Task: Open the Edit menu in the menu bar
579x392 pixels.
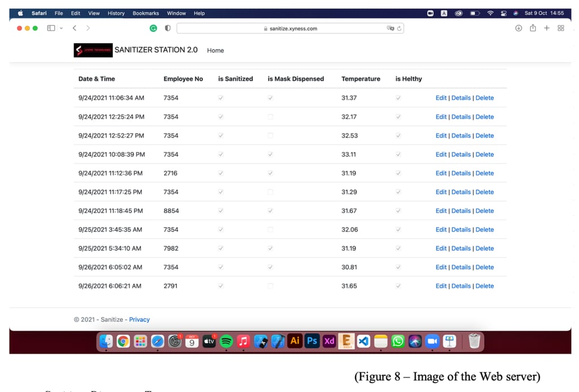Action: pos(76,14)
